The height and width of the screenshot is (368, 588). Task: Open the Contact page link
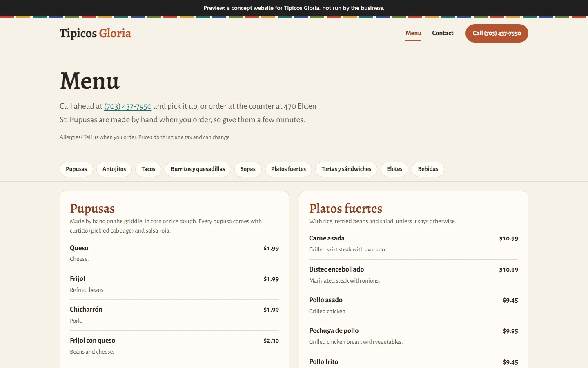[x=443, y=33]
